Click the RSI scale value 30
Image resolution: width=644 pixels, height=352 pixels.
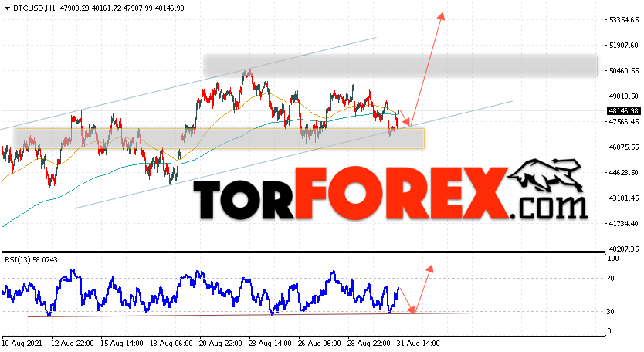pyautogui.click(x=611, y=312)
